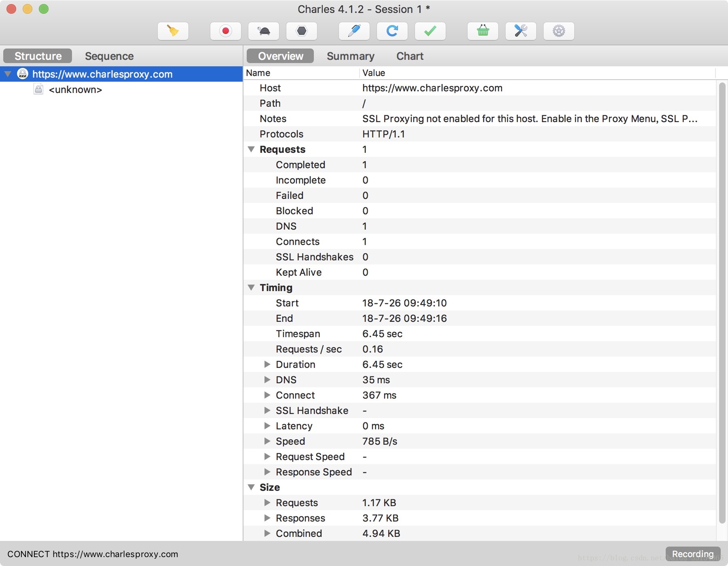
Task: Select the End 18-7-26 09:49:16 row
Action: point(480,318)
